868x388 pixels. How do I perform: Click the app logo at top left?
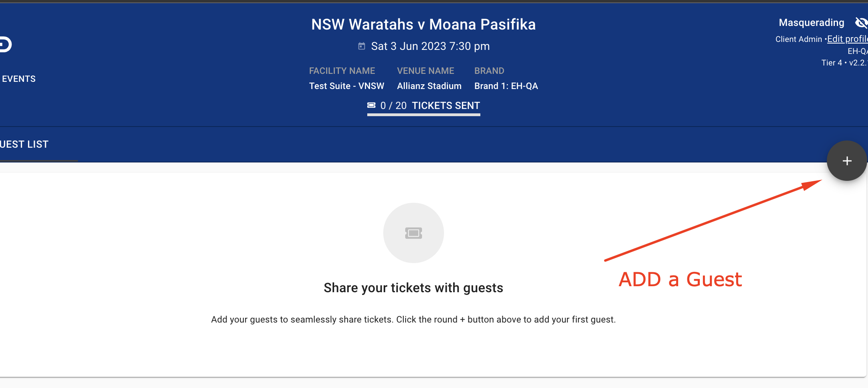[6, 44]
